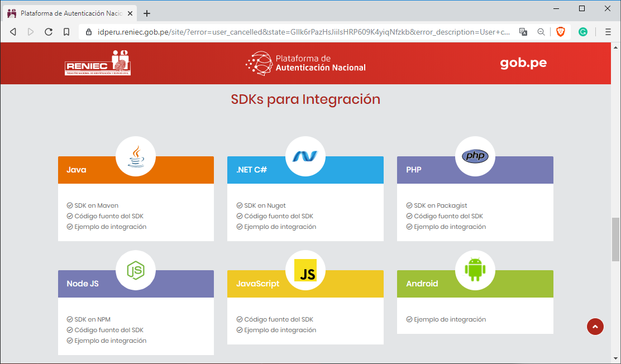The image size is (621, 364).
Task: Click the tab favicon
Action: click(12, 13)
